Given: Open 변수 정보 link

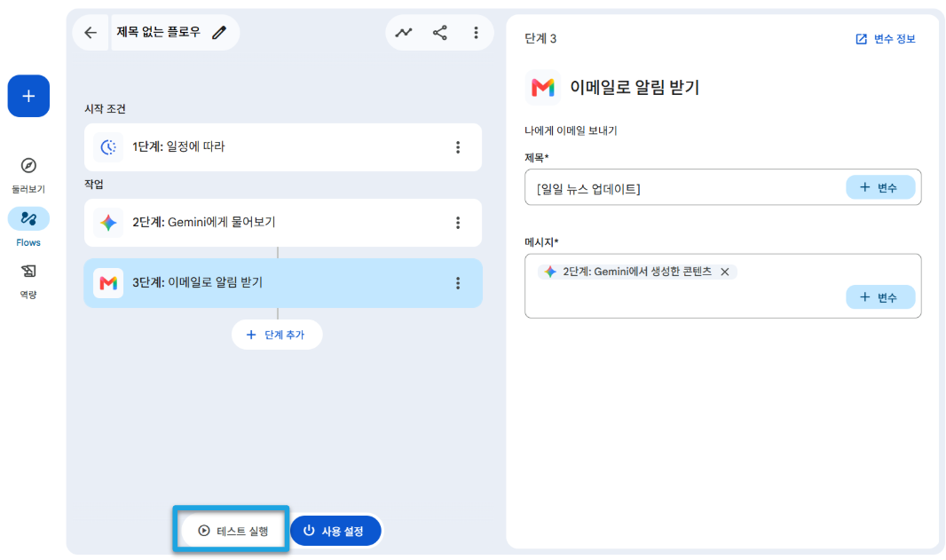Looking at the screenshot, I should coord(885,39).
